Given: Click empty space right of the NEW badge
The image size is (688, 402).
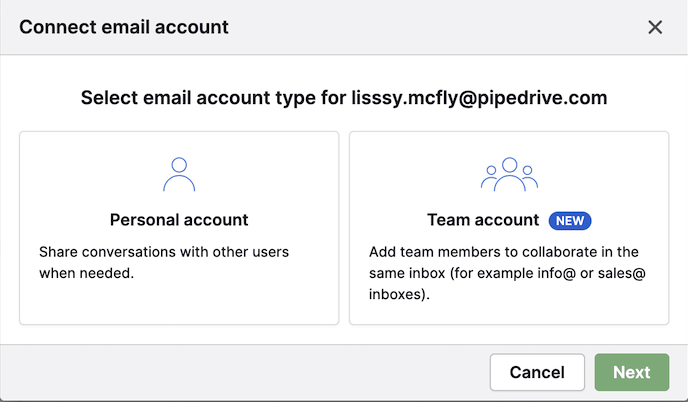Looking at the screenshot, I should [628, 219].
